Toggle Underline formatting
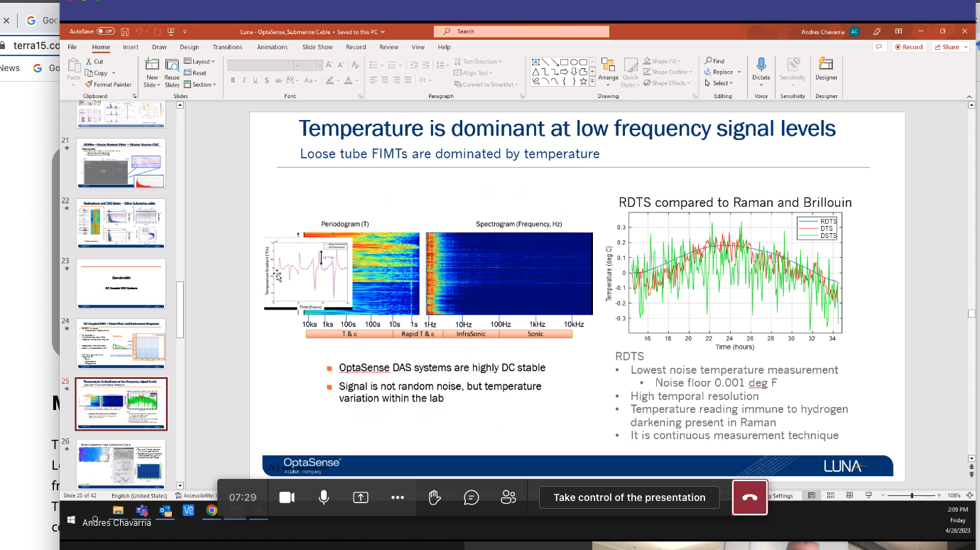 click(x=254, y=80)
